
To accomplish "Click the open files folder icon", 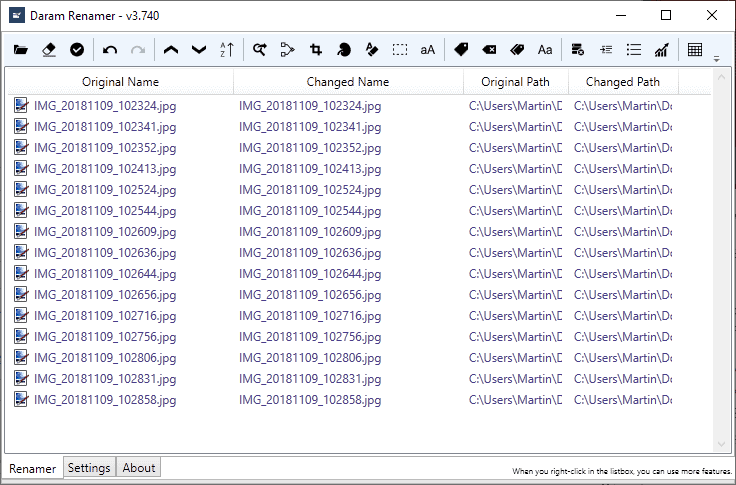I will [21, 49].
